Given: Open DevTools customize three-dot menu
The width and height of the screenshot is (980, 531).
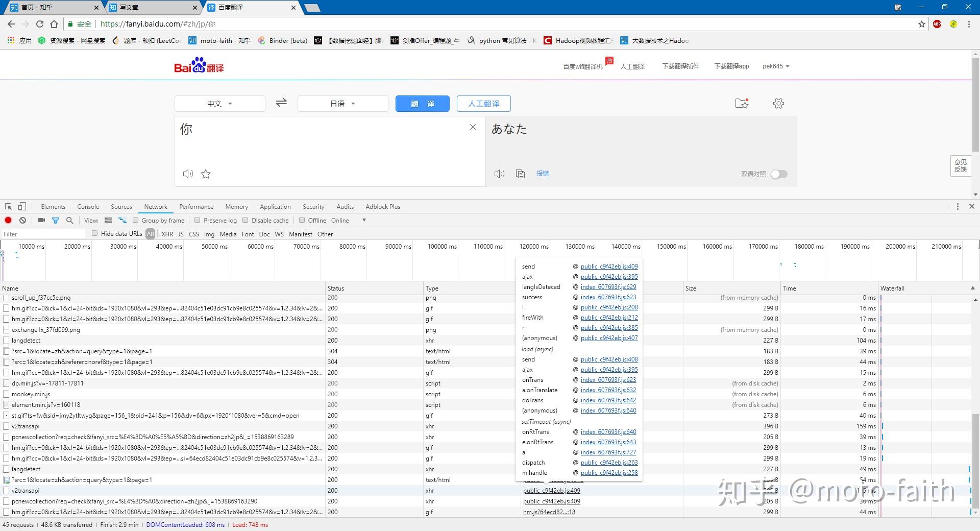Looking at the screenshot, I should coord(958,206).
